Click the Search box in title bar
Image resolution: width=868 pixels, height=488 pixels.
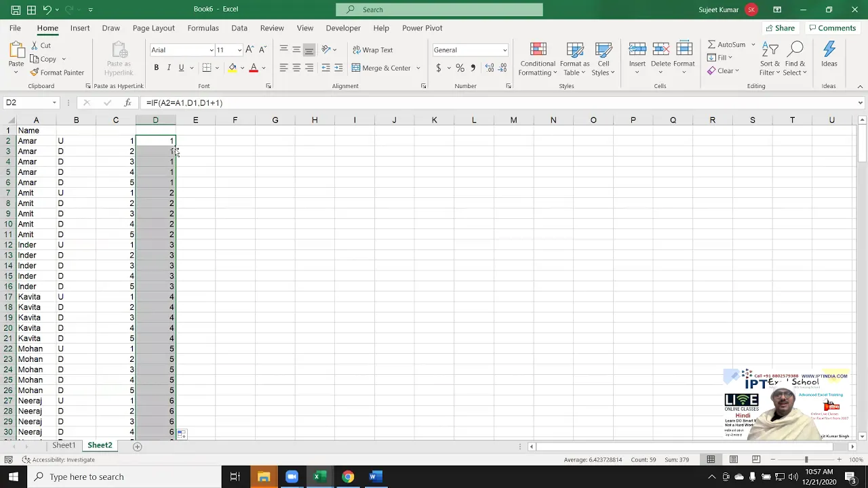pyautogui.click(x=439, y=9)
